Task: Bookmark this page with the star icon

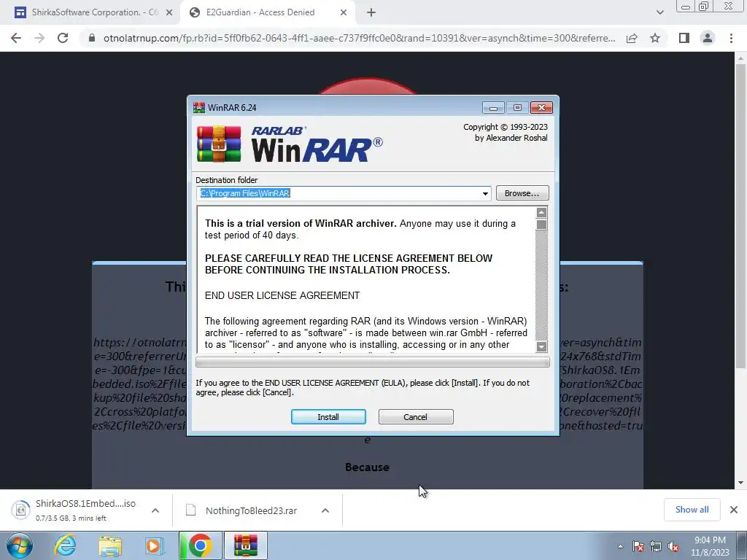Action: point(655,38)
